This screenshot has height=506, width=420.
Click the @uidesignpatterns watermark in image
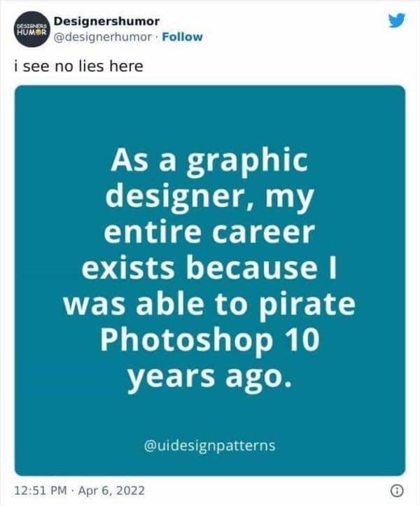tap(209, 444)
